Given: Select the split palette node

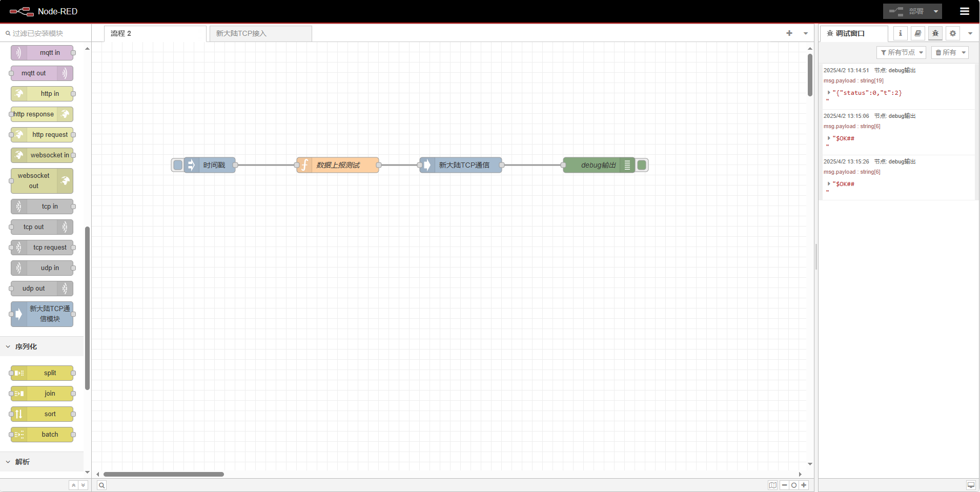Looking at the screenshot, I should pos(42,373).
